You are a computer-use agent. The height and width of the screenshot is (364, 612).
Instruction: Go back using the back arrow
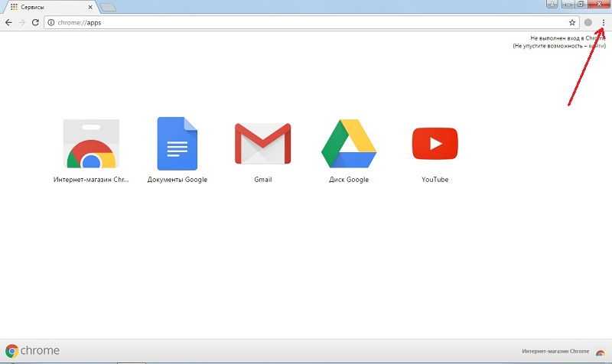pyautogui.click(x=8, y=23)
